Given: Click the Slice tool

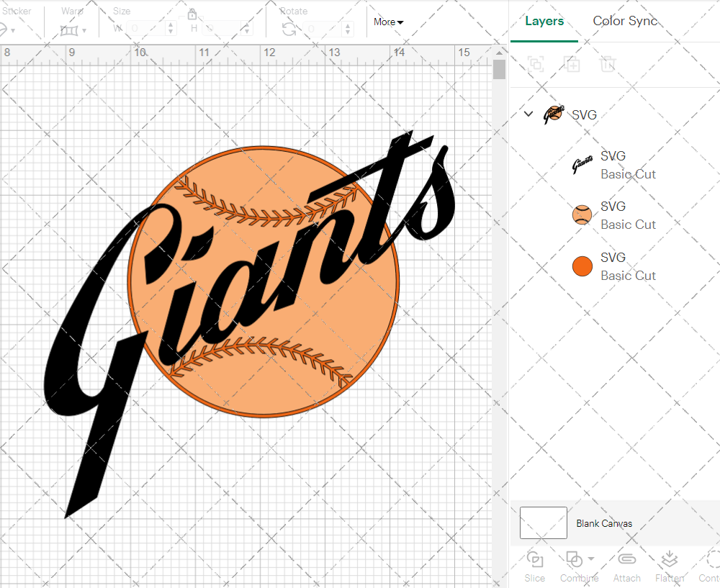Looking at the screenshot, I should click(534, 566).
